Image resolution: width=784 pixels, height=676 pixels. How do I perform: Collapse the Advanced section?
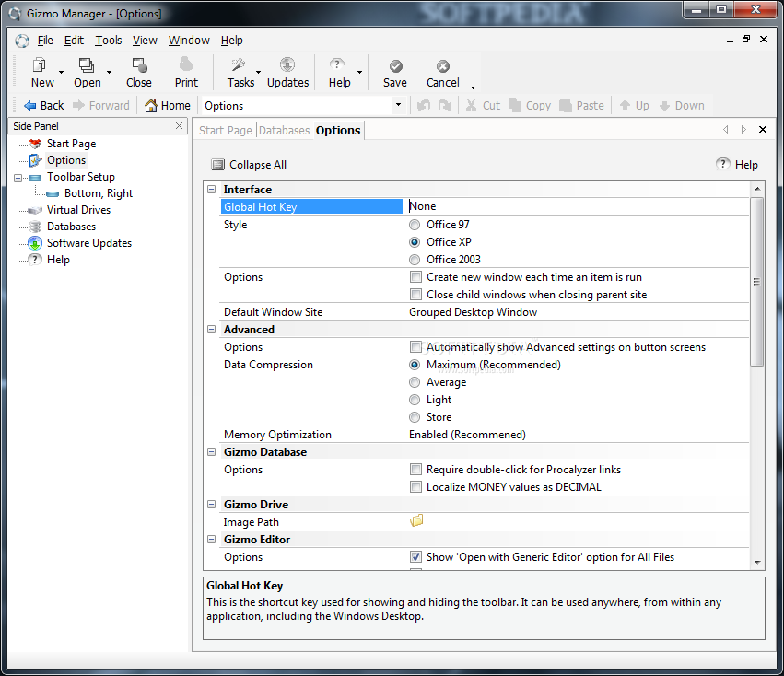click(x=212, y=330)
